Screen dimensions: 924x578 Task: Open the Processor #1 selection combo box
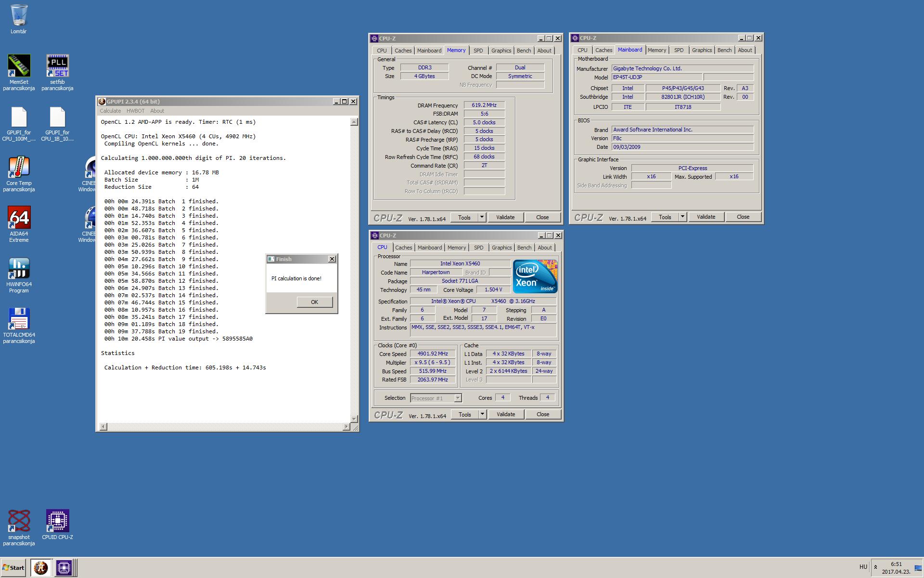coord(436,398)
